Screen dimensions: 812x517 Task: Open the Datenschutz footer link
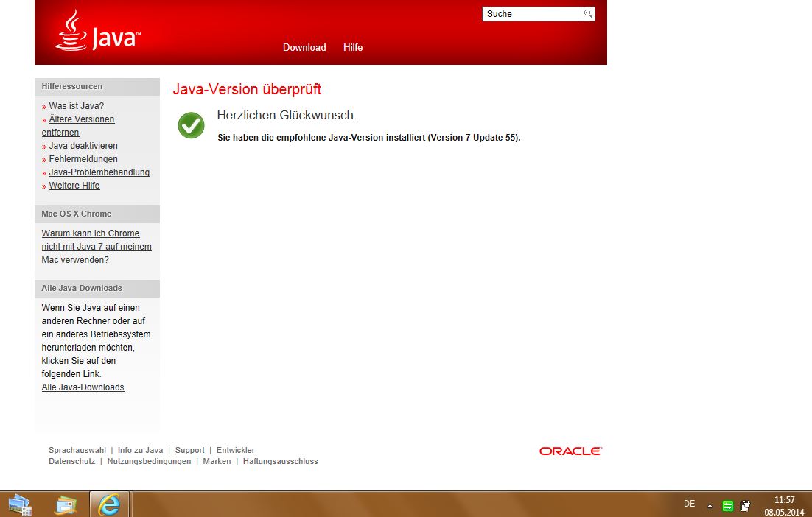[x=72, y=461]
